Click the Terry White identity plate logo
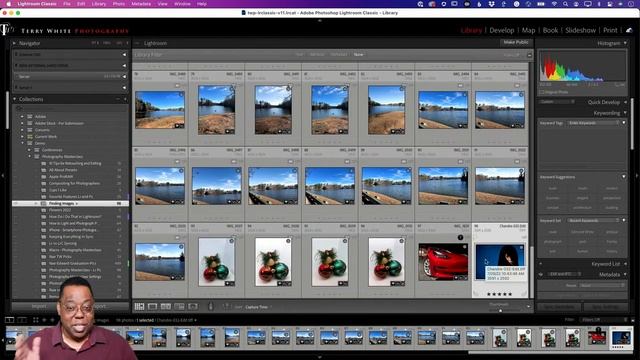The image size is (640, 360). coord(7,30)
